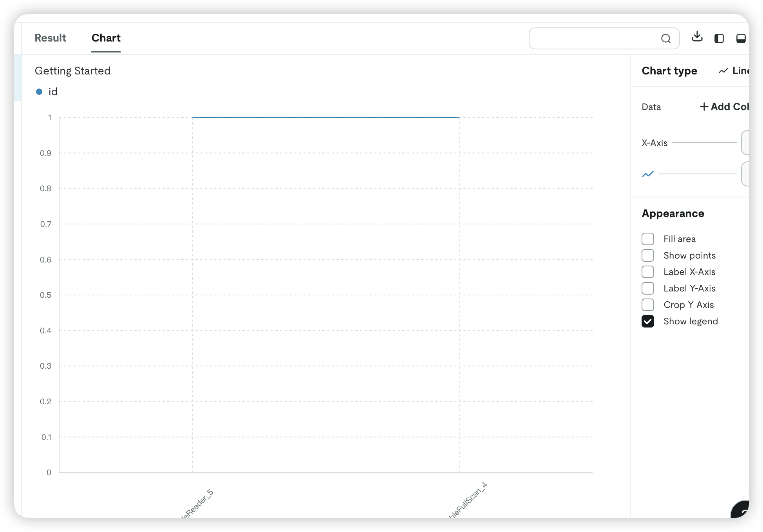Toggle the left sidebar panel icon
763x532 pixels.
pos(719,38)
